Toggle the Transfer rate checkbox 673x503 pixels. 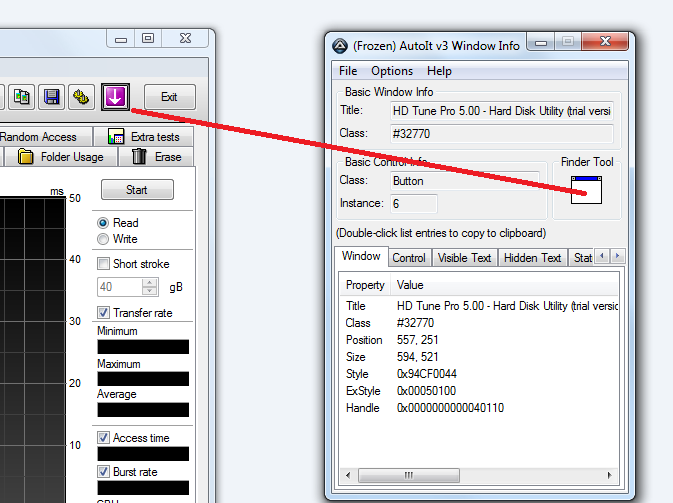(x=103, y=313)
